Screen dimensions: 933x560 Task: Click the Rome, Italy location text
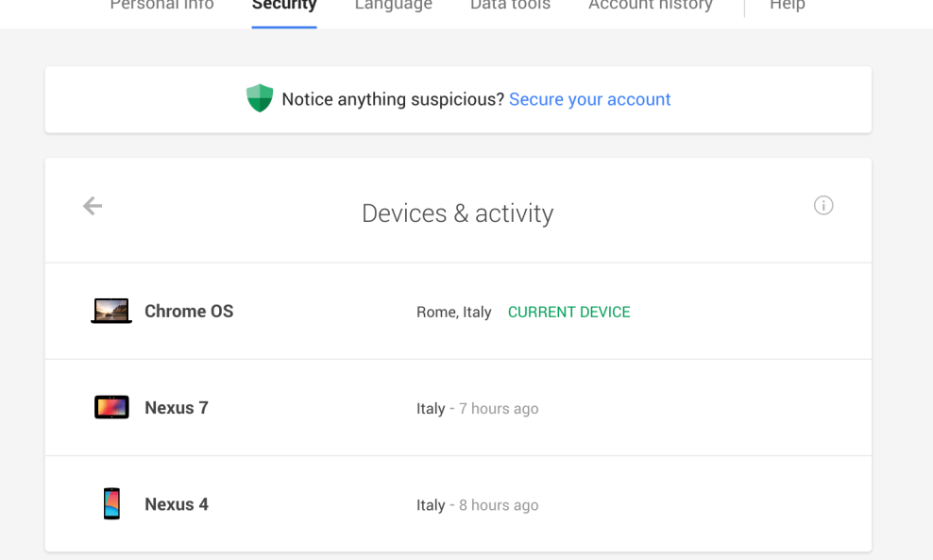(x=454, y=313)
